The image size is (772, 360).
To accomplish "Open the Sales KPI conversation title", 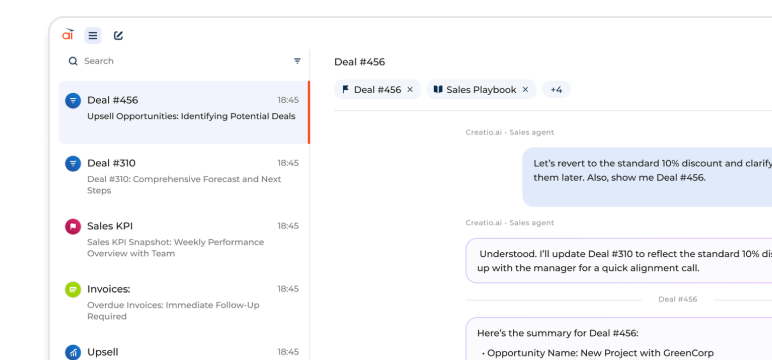I will click(110, 226).
